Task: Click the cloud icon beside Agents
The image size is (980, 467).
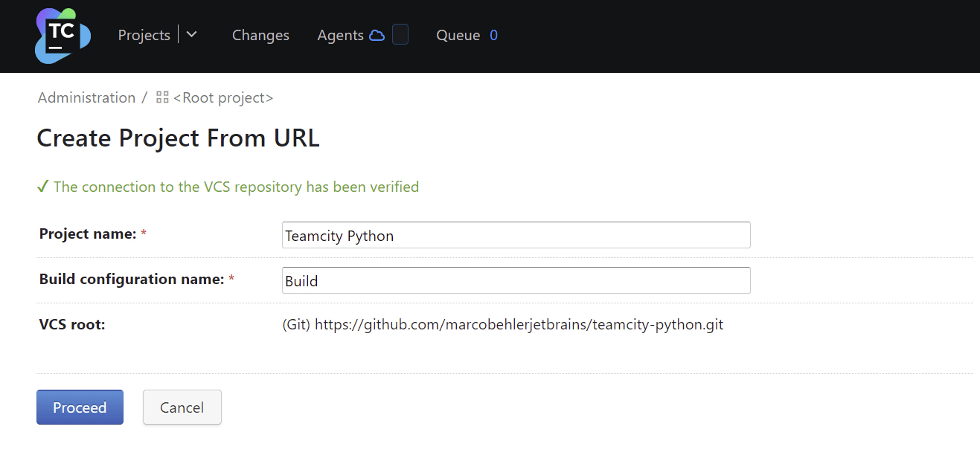Action: (377, 35)
